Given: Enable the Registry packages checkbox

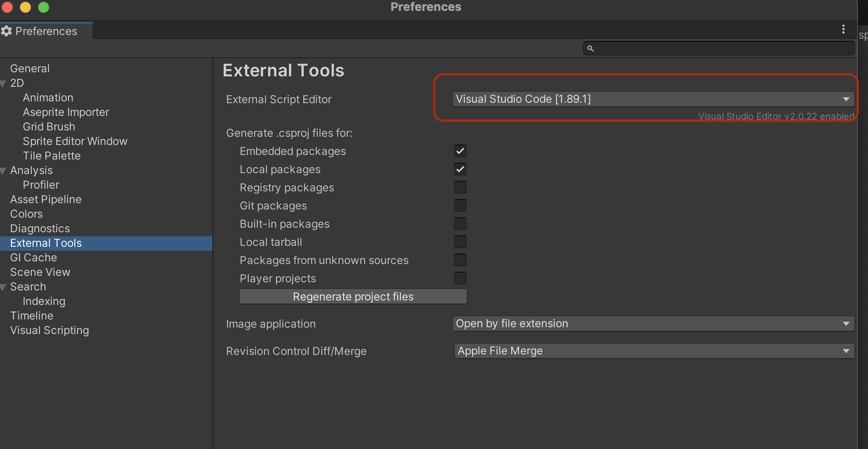Looking at the screenshot, I should (460, 187).
